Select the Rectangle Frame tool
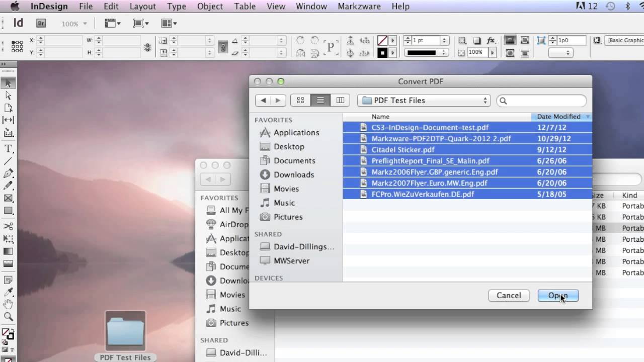 [8, 198]
